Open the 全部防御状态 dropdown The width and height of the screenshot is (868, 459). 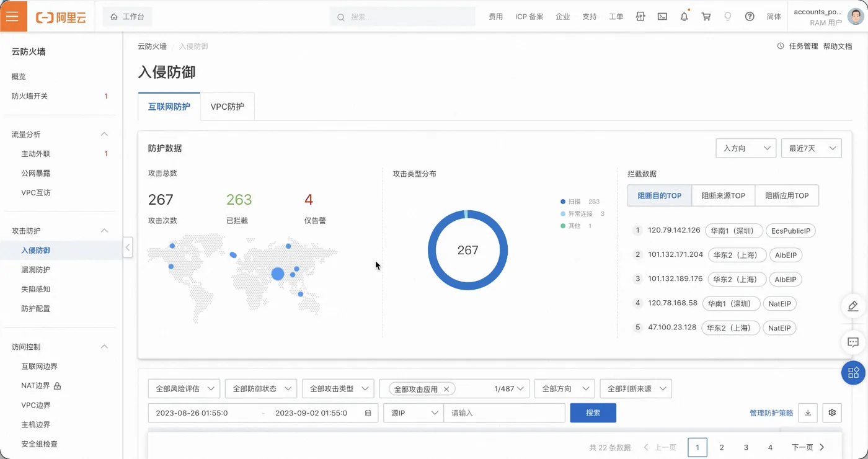(261, 388)
